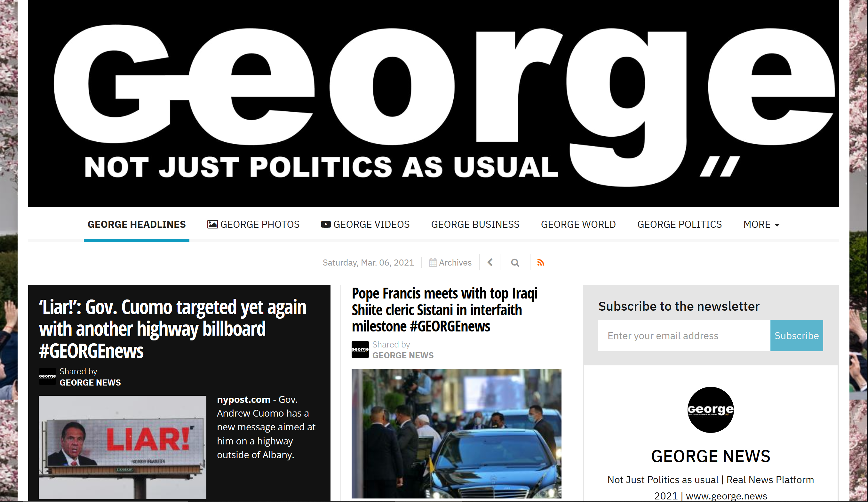868x502 pixels.
Task: Click the orange RSS feed icon
Action: (x=540, y=263)
